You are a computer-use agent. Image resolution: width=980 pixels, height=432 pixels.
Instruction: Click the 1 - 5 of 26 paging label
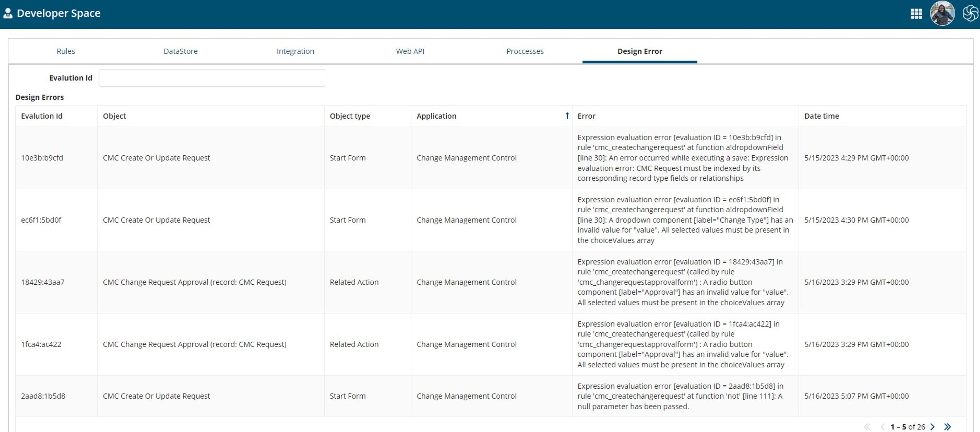click(907, 427)
